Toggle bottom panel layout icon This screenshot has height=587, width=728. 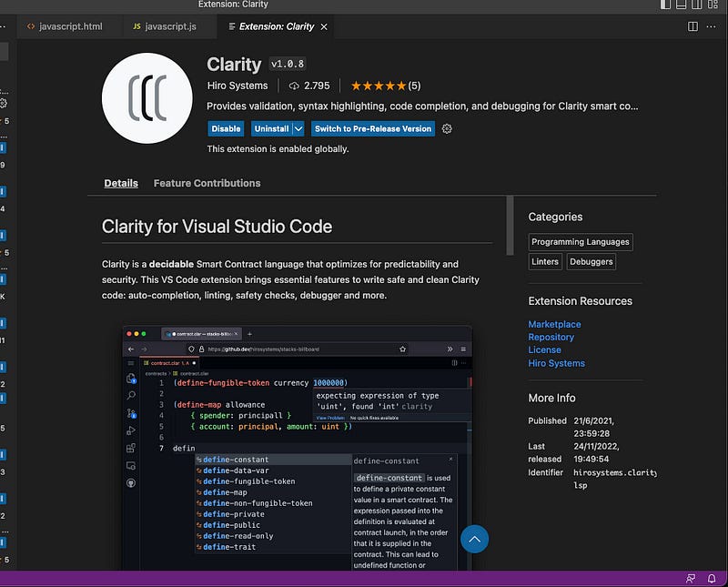point(681,5)
